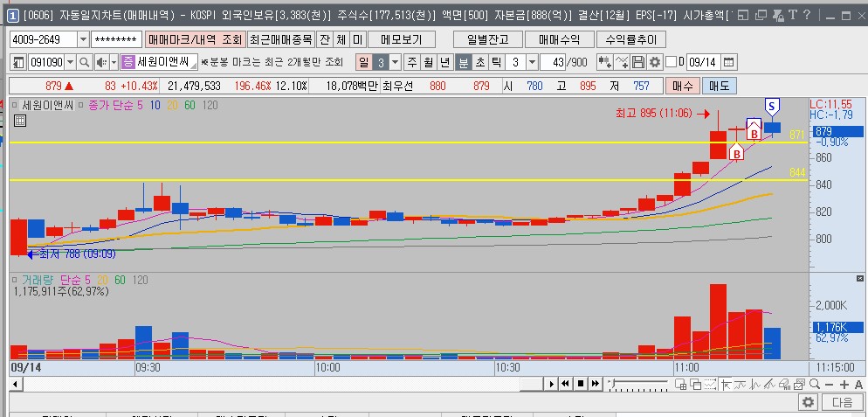This screenshot has width=868, height=417.
Task: Open the dropdown arrow next to the speaker icon
Action: click(x=114, y=62)
